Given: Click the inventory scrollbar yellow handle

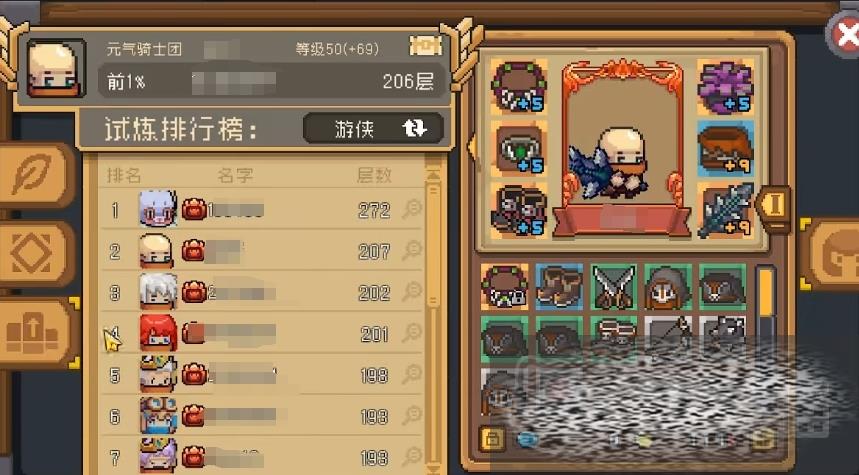Looking at the screenshot, I should tap(766, 293).
